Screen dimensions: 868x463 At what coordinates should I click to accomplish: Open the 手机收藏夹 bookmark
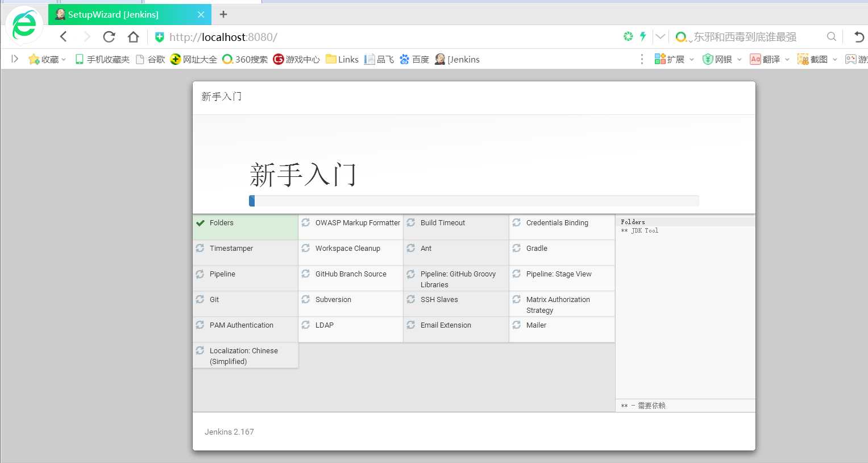tap(102, 59)
